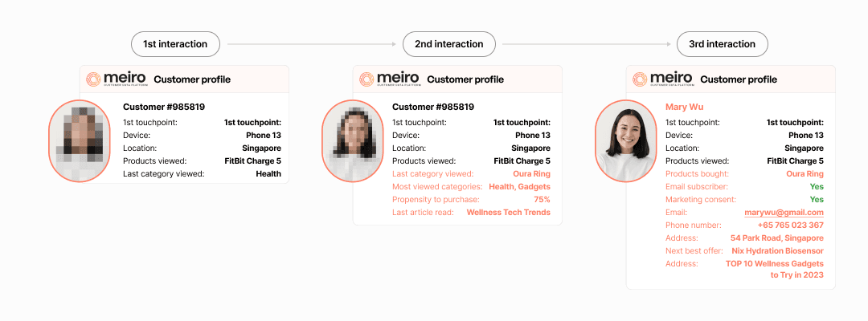Click the 54 Park Road, Singapore address
Screen dimensions: 868x321
pyautogui.click(x=776, y=238)
